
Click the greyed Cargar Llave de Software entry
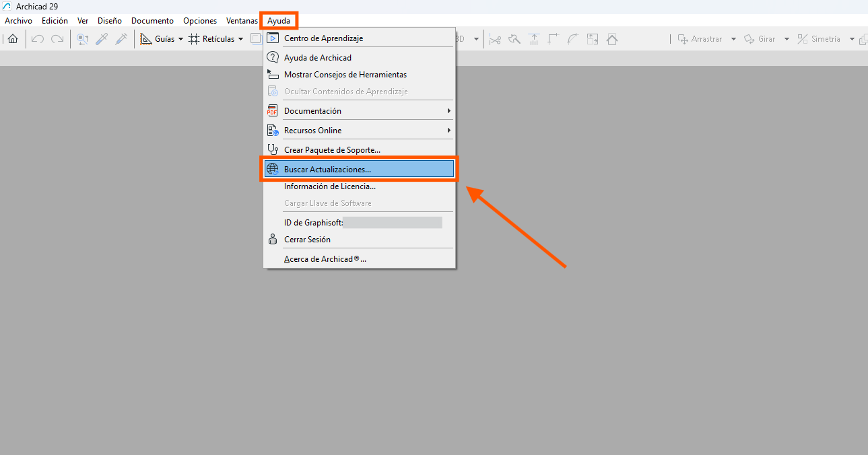(360, 203)
